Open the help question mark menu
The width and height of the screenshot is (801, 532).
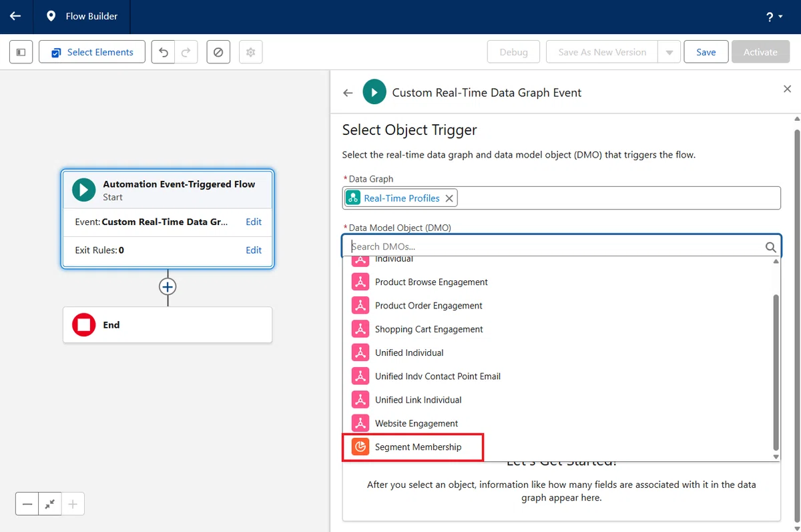[774, 17]
